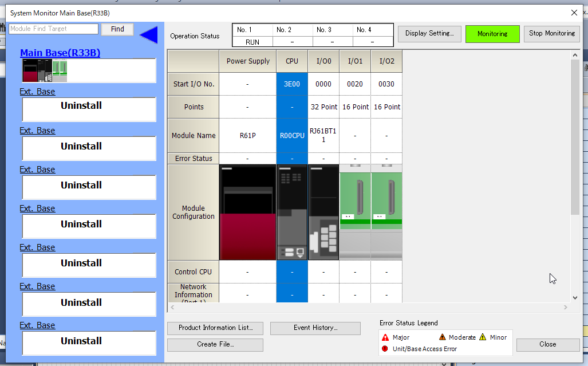Click the Close button
The height and width of the screenshot is (366, 588).
547,344
